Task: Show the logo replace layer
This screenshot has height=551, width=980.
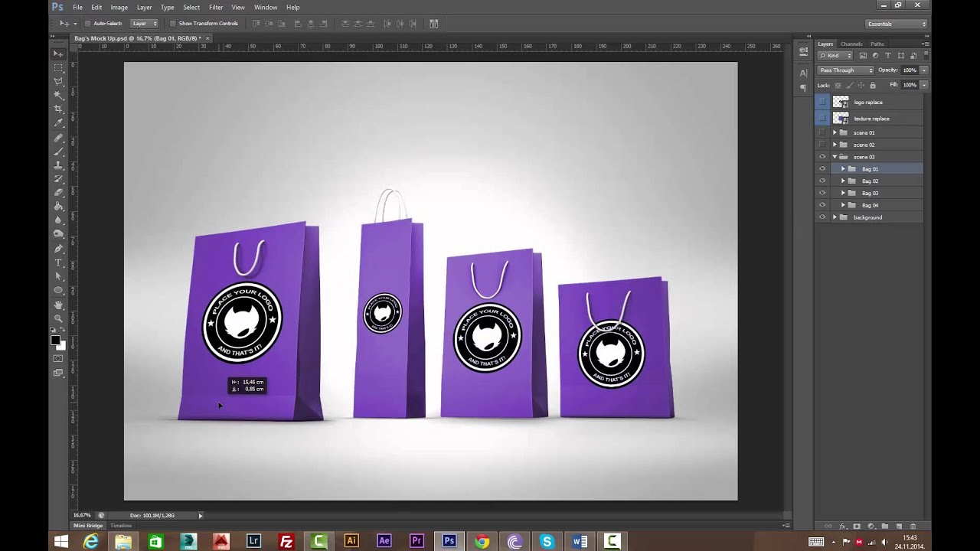Action: tap(822, 102)
